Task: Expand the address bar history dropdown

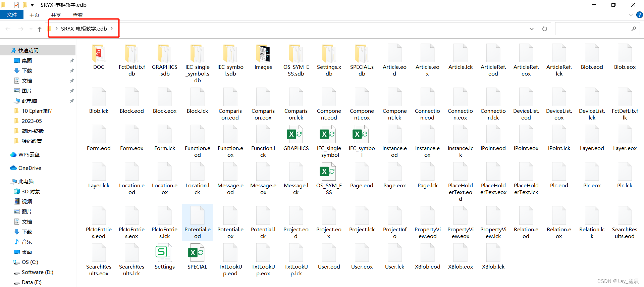Action: pos(531,29)
